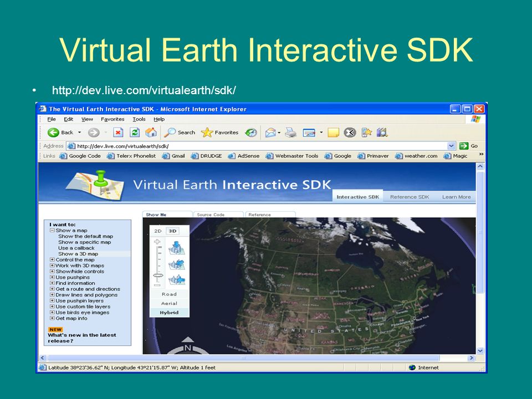
Task: Expand 'Work with 3D maps' node
Action: 52,265
